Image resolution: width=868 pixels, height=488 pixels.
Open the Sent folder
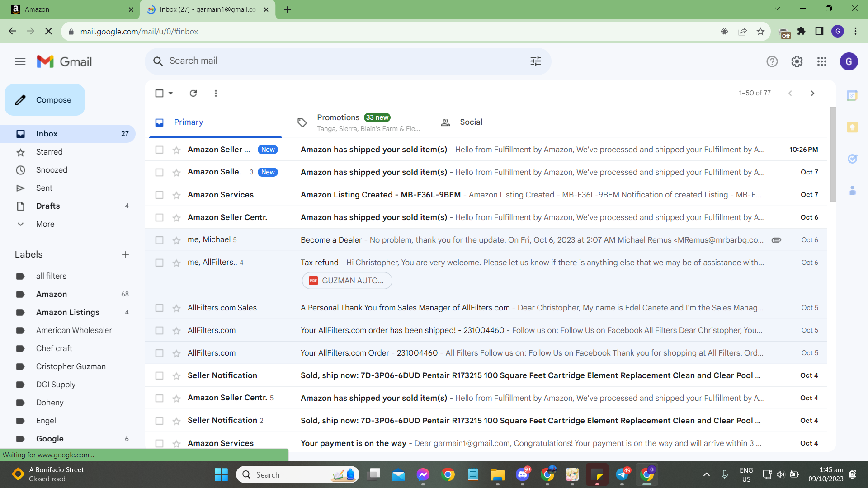tap(44, 188)
